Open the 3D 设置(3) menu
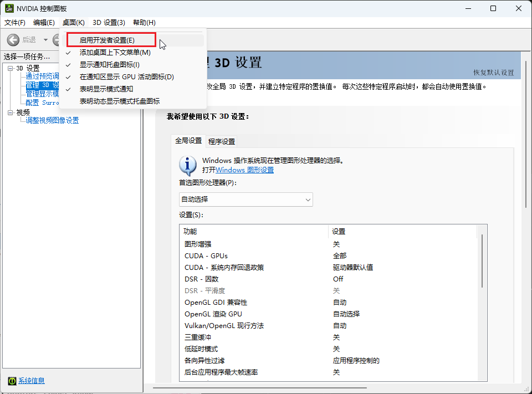Viewport: 532px width, 394px height. click(x=109, y=22)
